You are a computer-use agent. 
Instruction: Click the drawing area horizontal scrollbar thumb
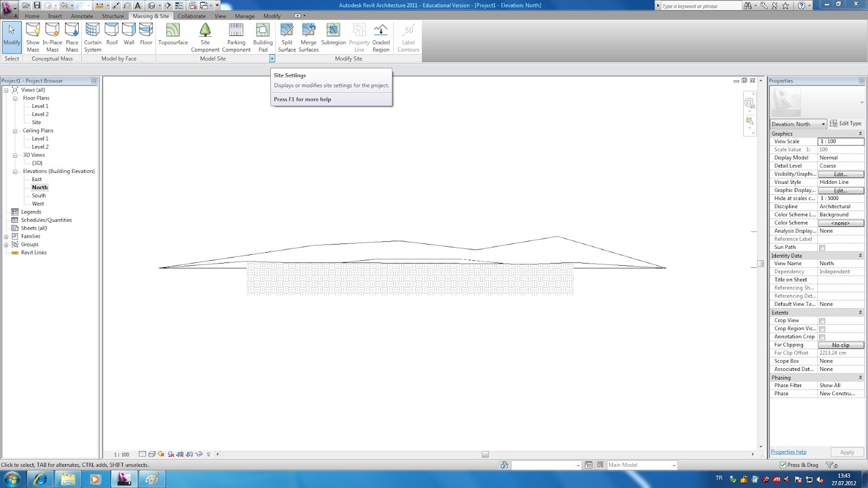pyautogui.click(x=485, y=454)
